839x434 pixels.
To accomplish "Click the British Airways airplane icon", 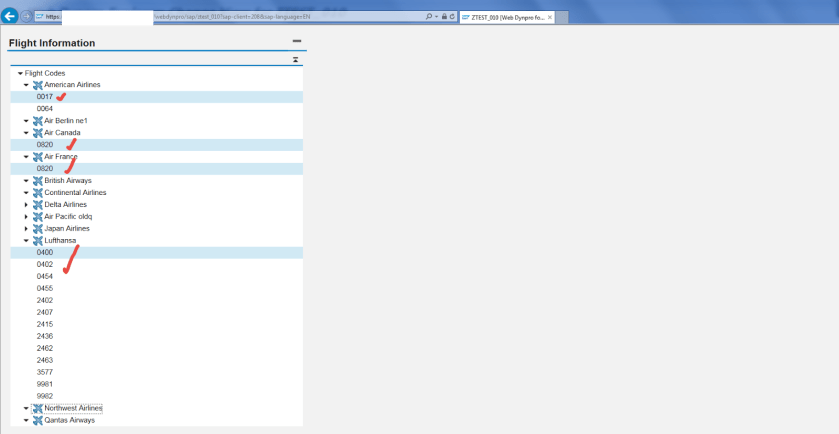I will [37, 181].
